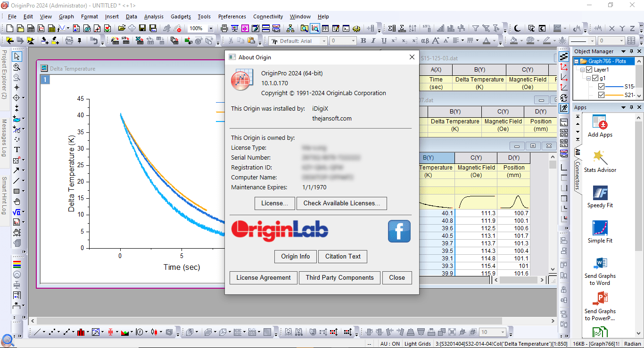Open the Default: Arial font dropdown
The width and height of the screenshot is (644, 348).
324,41
